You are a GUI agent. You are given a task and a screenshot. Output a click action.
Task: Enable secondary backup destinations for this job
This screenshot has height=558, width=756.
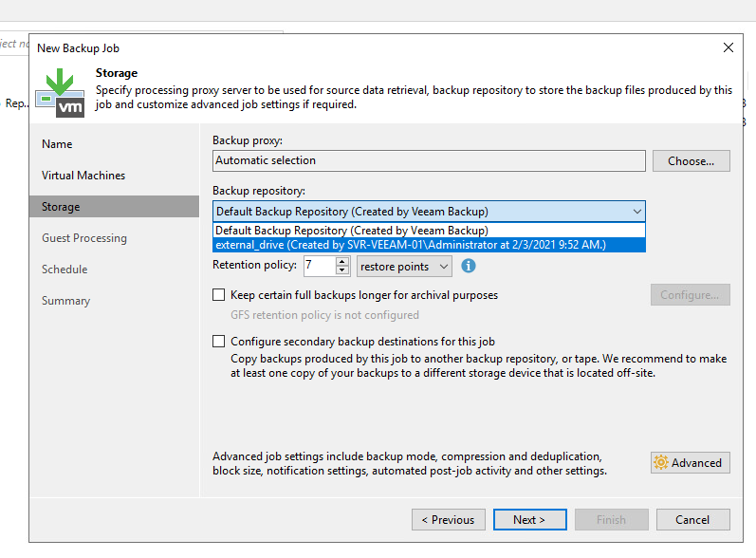pyautogui.click(x=219, y=342)
